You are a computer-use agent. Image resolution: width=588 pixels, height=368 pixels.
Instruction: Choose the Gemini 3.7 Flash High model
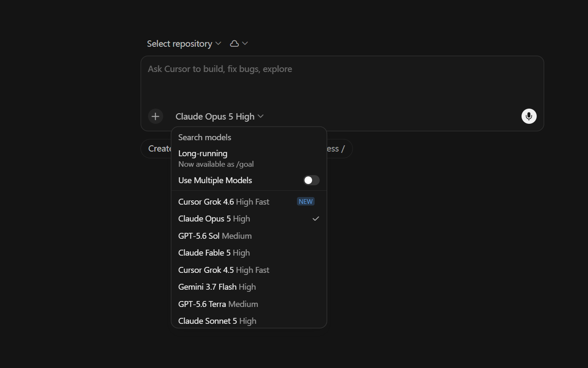point(249,287)
